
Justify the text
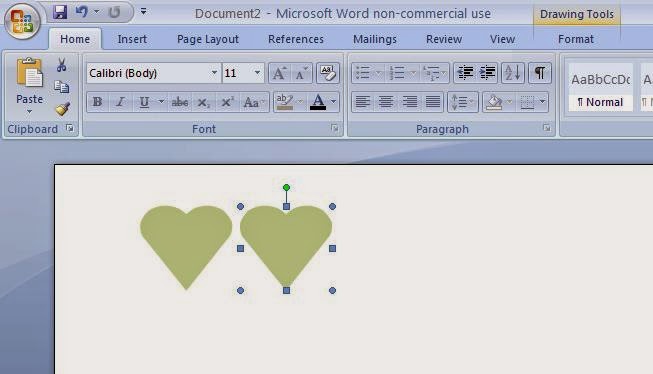pos(433,102)
